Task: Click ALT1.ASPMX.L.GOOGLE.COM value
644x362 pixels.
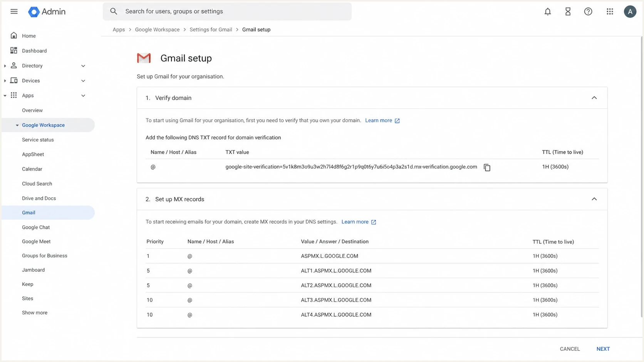Action: click(336, 271)
